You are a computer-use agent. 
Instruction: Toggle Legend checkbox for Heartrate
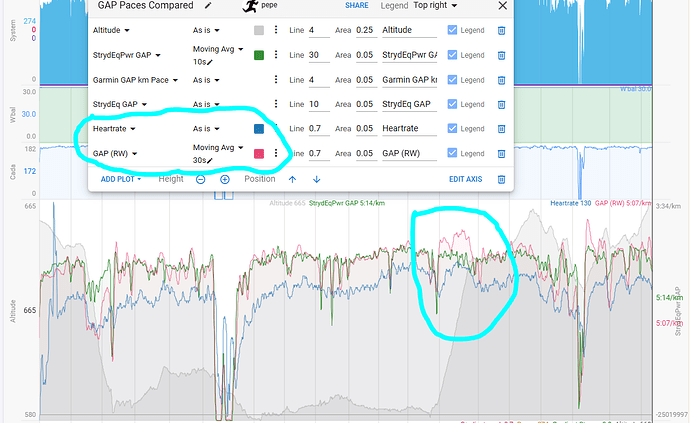(x=452, y=129)
